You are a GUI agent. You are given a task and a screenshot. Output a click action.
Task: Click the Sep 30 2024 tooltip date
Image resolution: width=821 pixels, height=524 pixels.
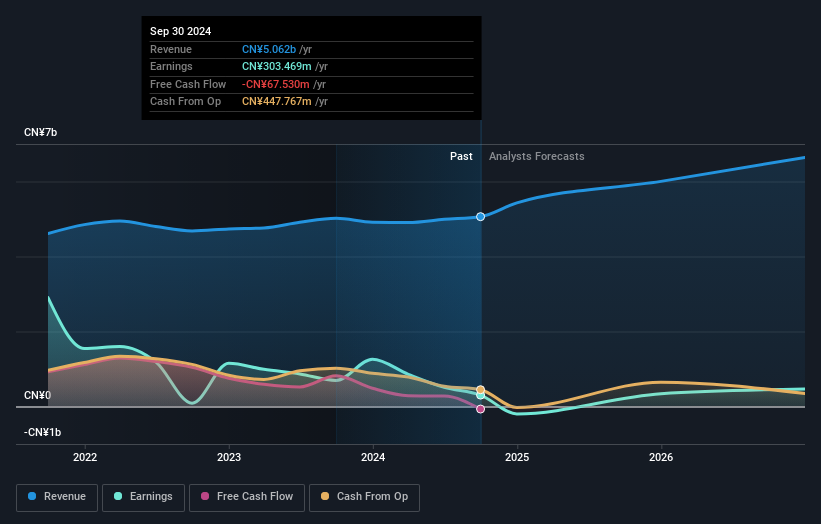coord(181,31)
